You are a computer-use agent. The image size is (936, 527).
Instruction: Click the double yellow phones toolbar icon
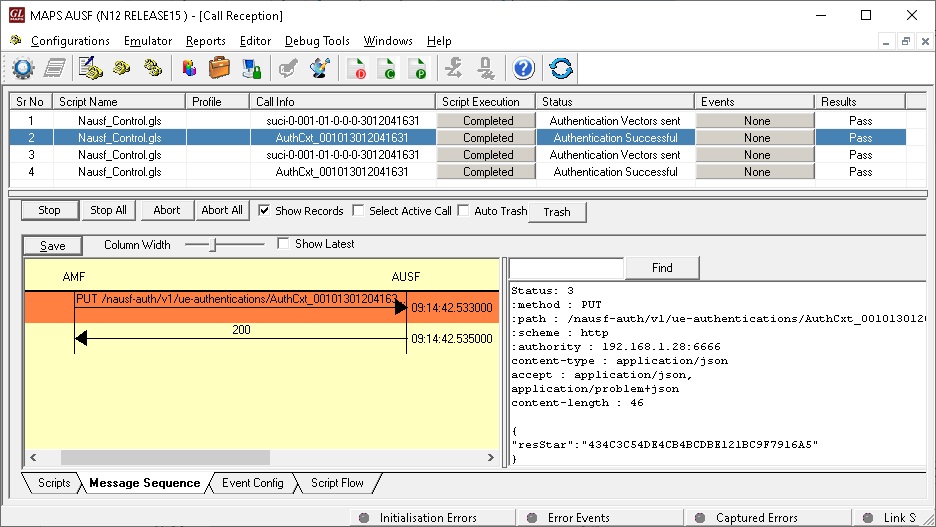pyautogui.click(x=153, y=68)
